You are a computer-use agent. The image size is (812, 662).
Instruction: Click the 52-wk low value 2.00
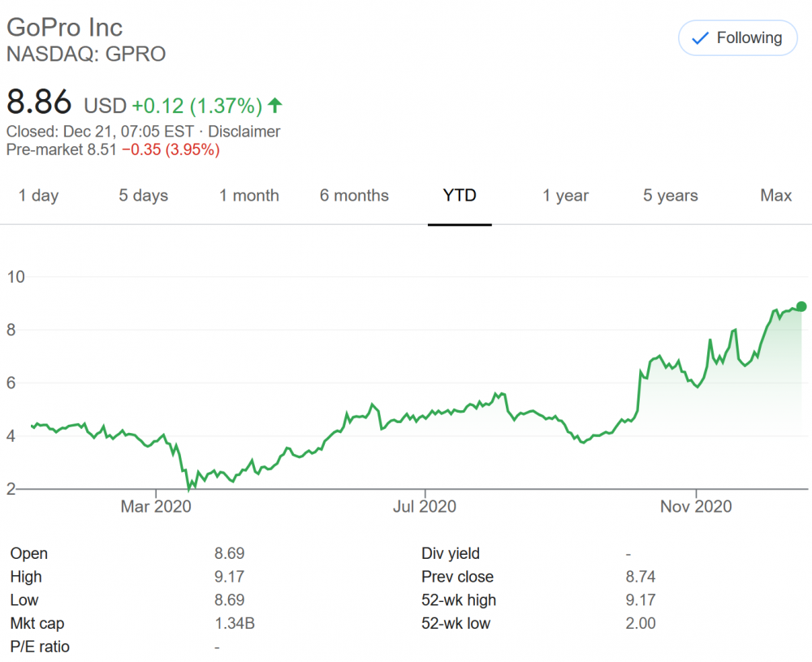[641, 624]
